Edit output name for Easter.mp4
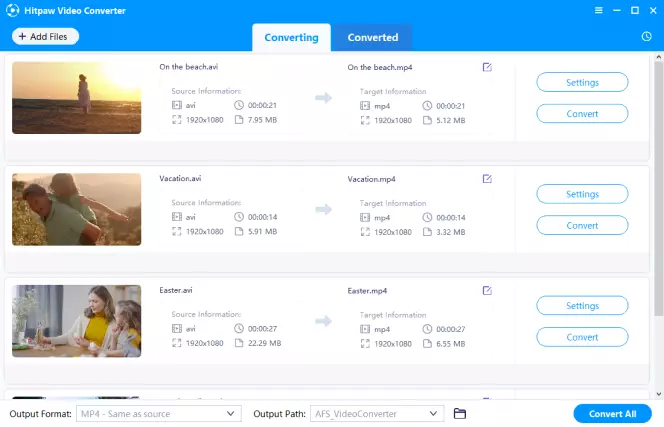This screenshot has width=664, height=427. tap(487, 291)
